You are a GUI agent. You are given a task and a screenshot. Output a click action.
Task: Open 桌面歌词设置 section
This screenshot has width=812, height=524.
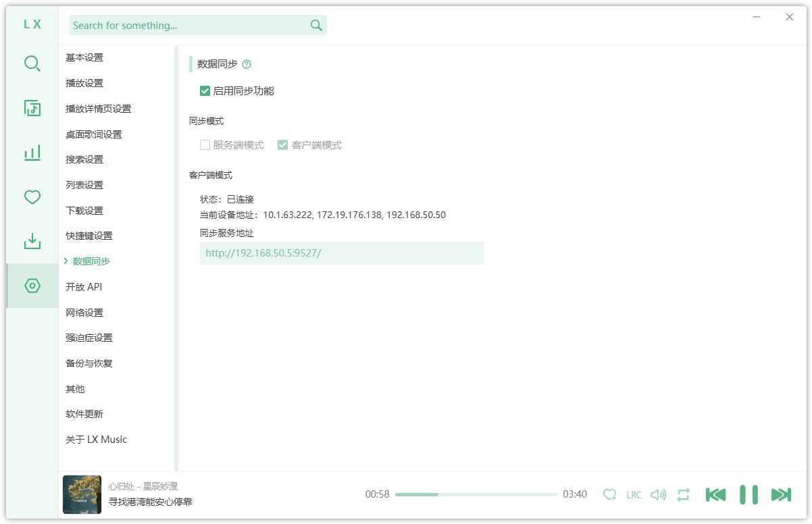[x=94, y=134]
